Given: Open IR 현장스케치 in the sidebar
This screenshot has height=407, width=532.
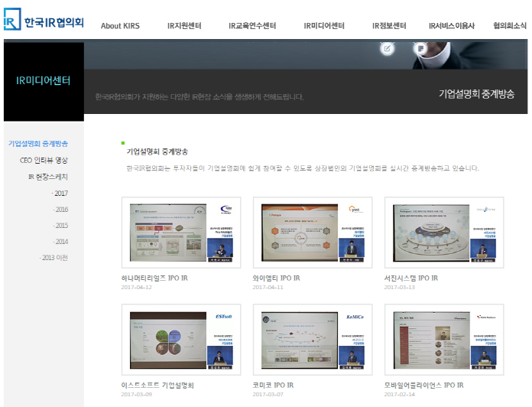Looking at the screenshot, I should point(48,177).
